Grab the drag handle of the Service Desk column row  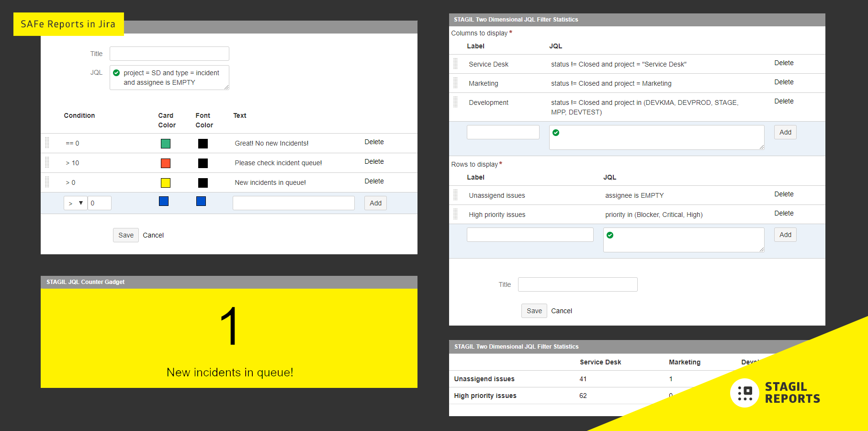click(455, 64)
